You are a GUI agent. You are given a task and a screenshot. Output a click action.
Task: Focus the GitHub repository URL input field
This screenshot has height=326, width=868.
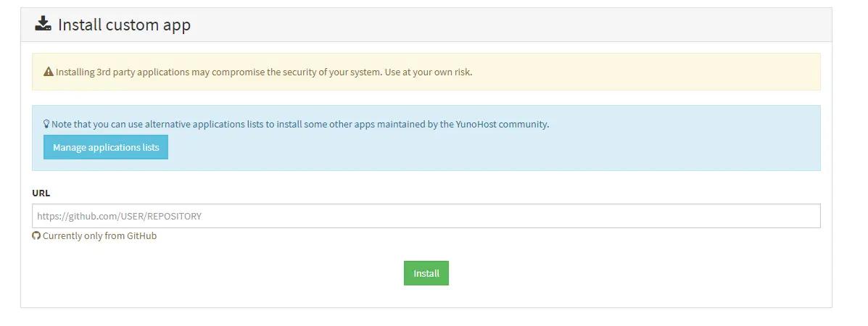click(x=426, y=216)
